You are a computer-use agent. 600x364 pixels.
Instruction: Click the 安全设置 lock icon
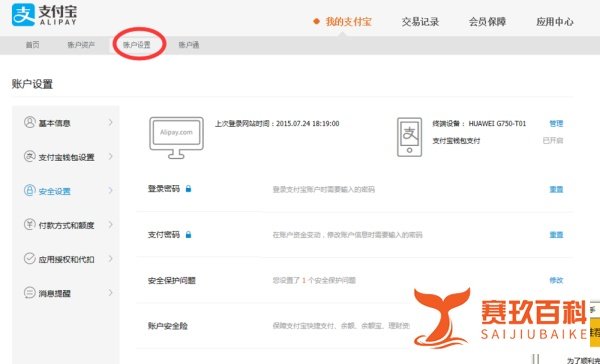pyautogui.click(x=29, y=190)
